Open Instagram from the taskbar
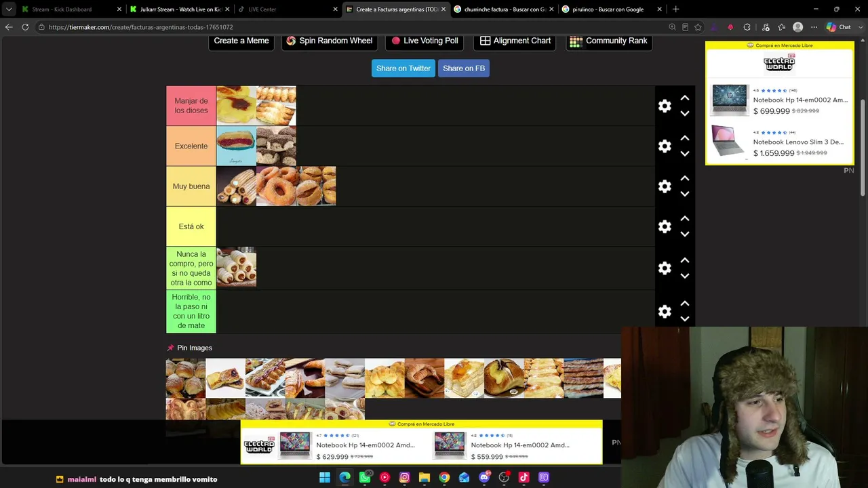Screen dimensions: 868x488 (x=404, y=477)
